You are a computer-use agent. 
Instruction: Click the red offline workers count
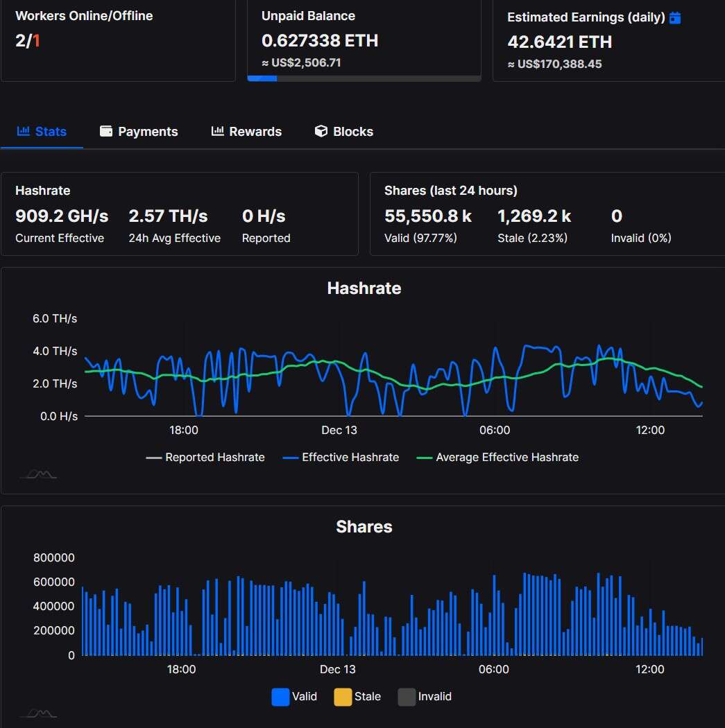36,41
